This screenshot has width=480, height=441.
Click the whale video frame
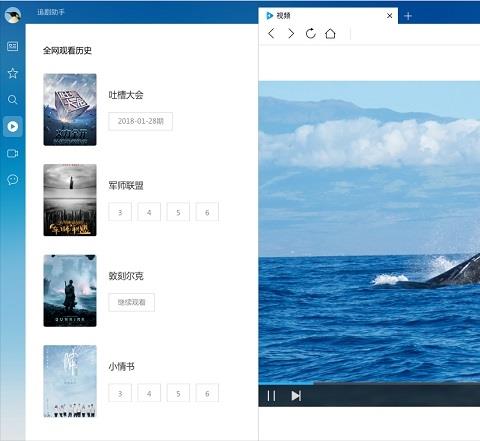click(x=369, y=232)
